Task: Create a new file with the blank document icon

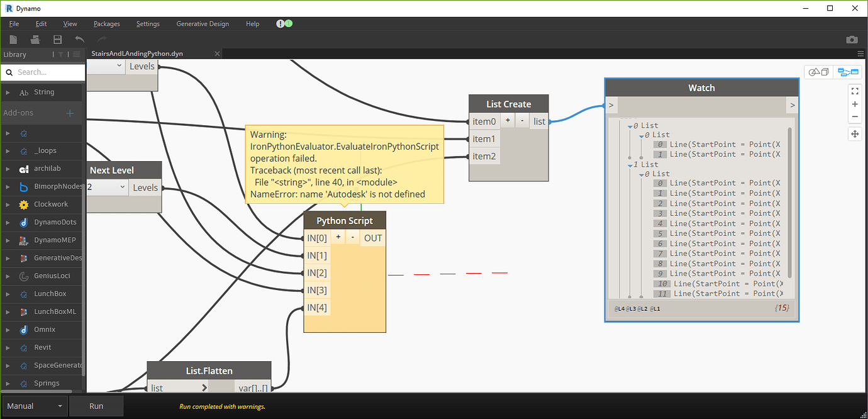Action: coord(13,39)
